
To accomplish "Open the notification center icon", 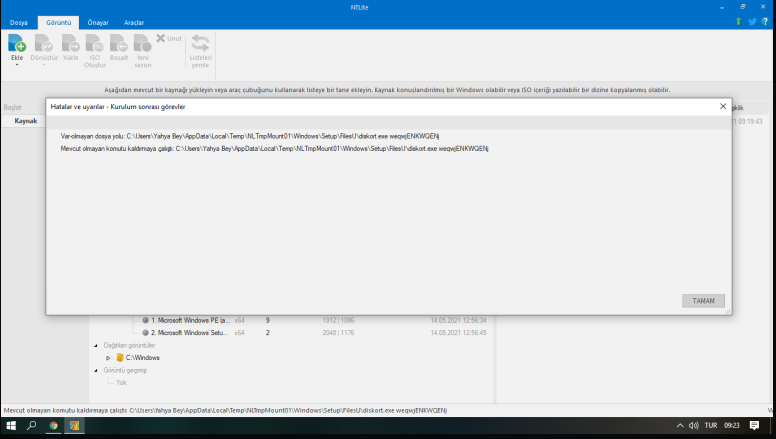I will (x=754, y=425).
